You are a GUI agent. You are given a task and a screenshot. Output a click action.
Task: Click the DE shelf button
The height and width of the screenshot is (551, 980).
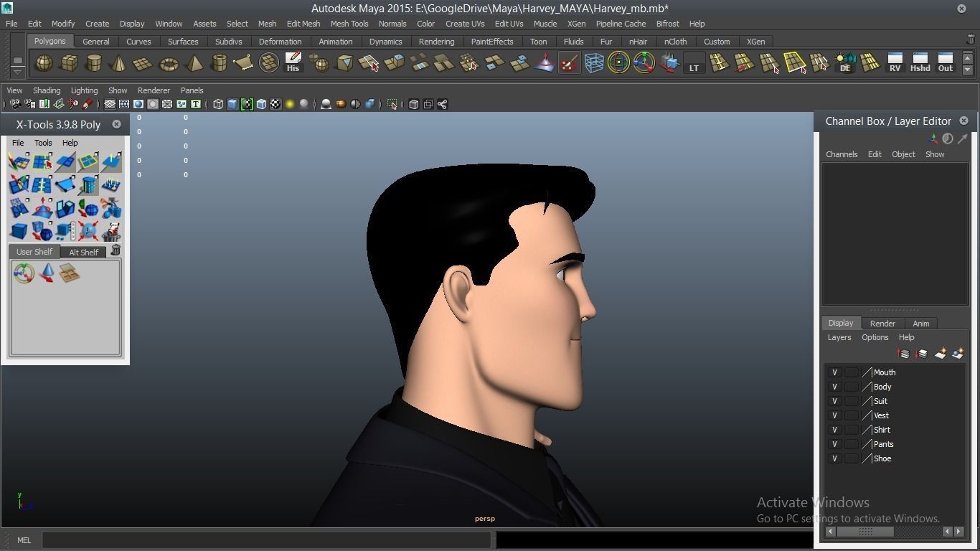coord(845,63)
